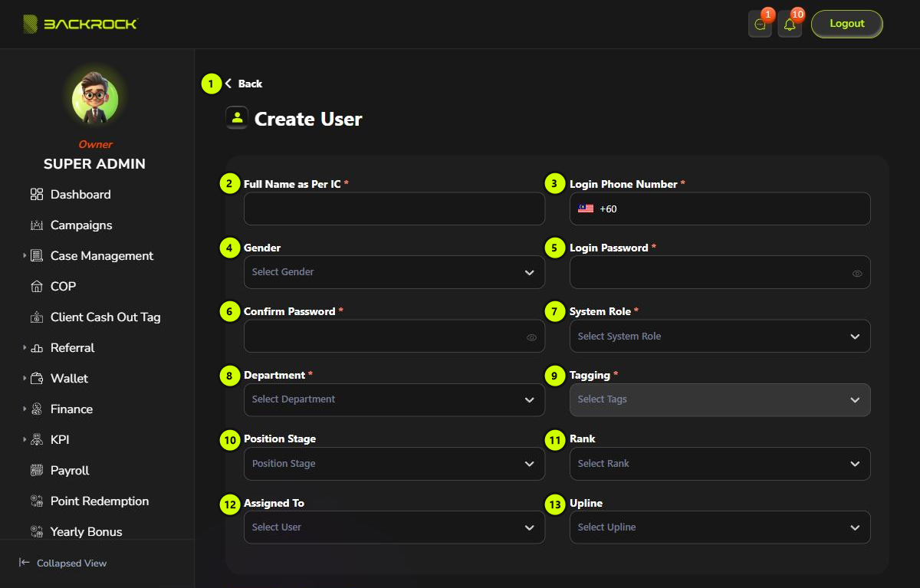Open the notifications bell icon
The image size is (920, 588).
coord(790,25)
